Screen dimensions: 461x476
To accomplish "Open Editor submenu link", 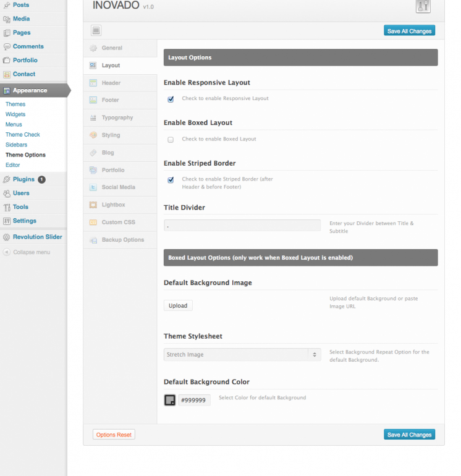I will 13,165.
